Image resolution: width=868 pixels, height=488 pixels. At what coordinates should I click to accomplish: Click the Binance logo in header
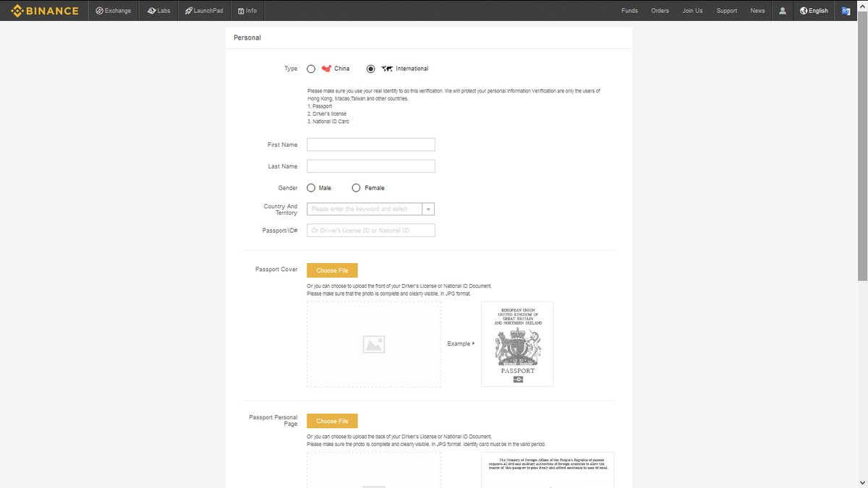(44, 11)
